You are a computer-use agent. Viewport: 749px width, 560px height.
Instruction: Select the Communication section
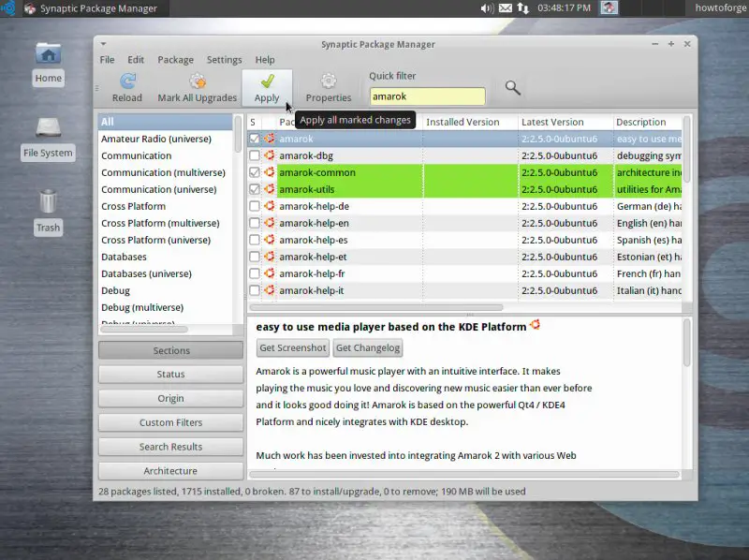click(x=166, y=155)
